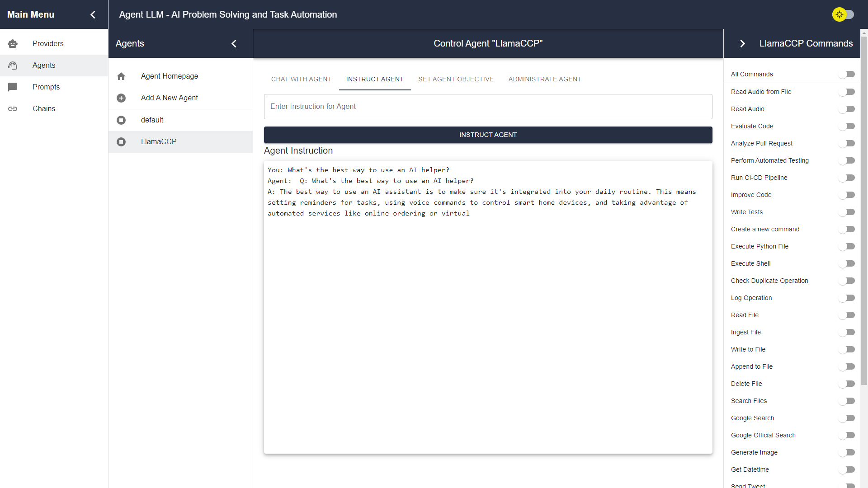Turn on the Google Search command
The image size is (868, 488).
click(847, 418)
